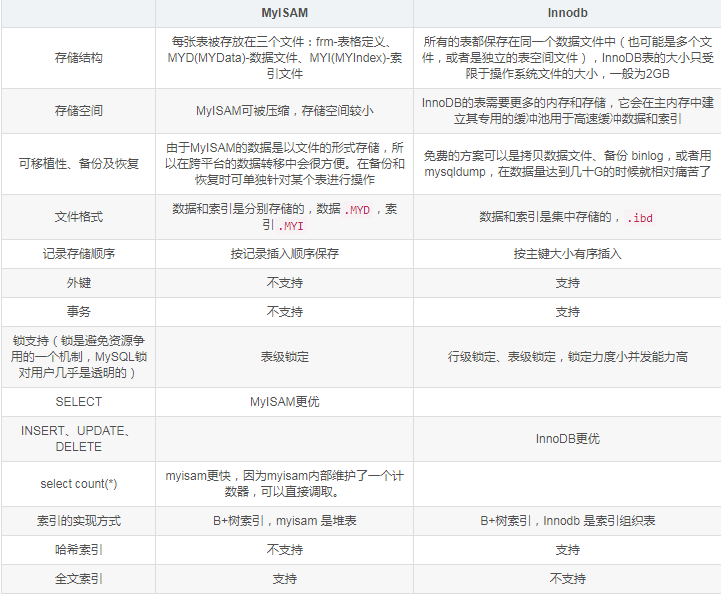
Task: Click the .ibd code tag
Action: tap(640, 217)
